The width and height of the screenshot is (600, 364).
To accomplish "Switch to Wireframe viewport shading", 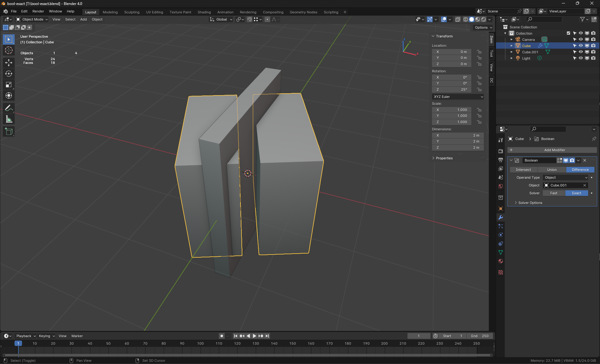I will click(x=466, y=19).
